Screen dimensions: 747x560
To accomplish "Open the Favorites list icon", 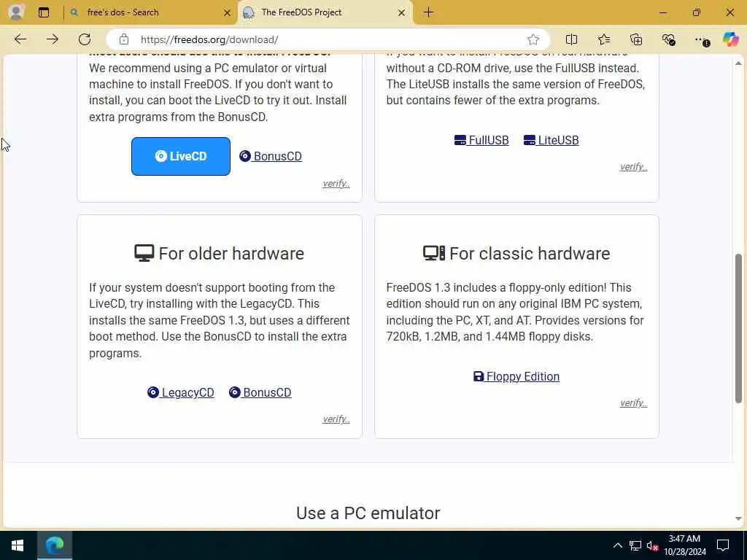I will pyautogui.click(x=603, y=39).
